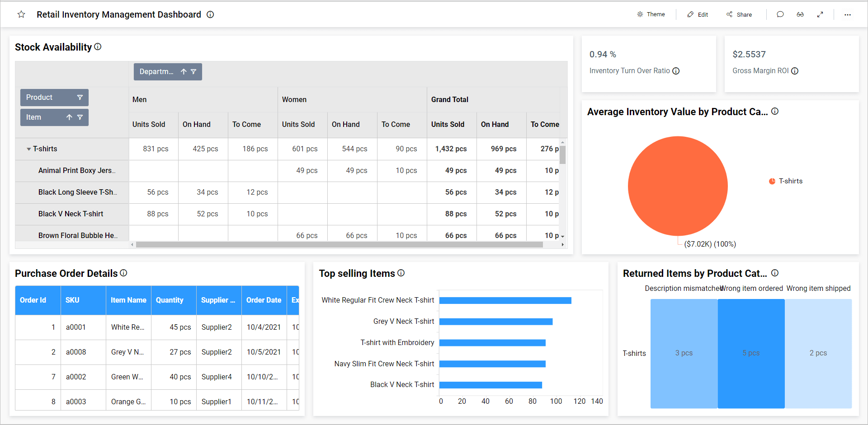Collapse the T-shirts row in Stock Availability
This screenshot has height=425, width=868.
(x=29, y=149)
